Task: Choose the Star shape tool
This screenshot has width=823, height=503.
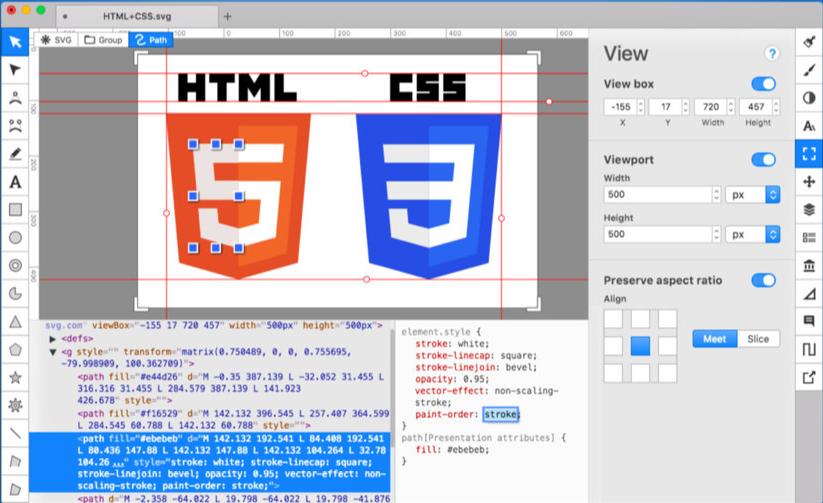Action: click(x=15, y=377)
